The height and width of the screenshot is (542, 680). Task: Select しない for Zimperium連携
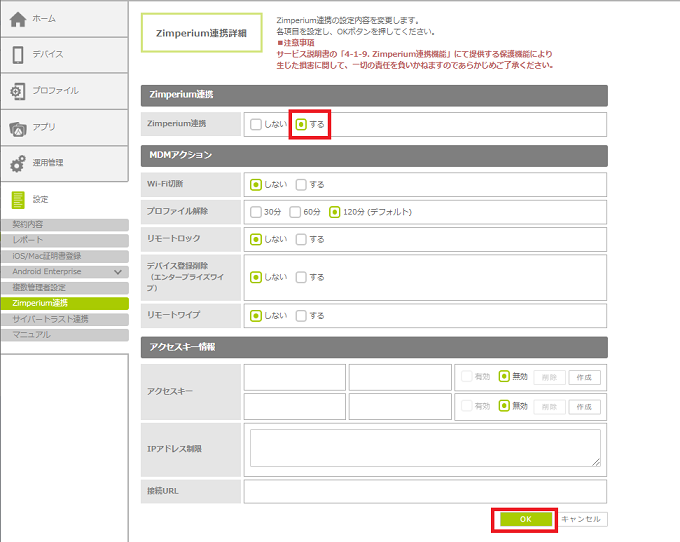(257, 124)
